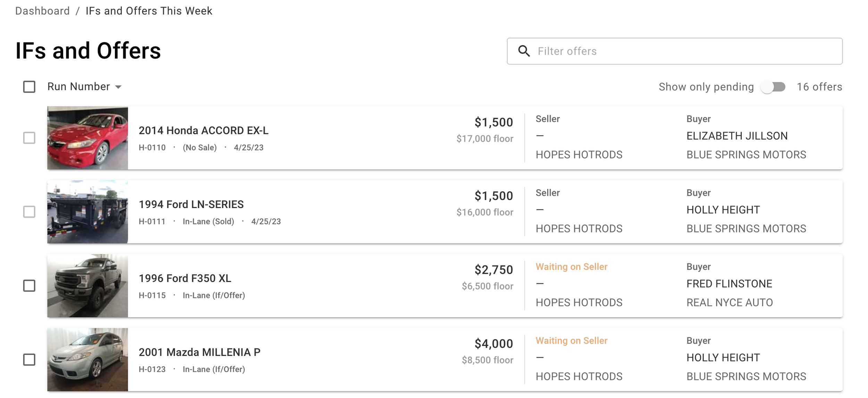This screenshot has width=868, height=398.
Task: Check the 1996 Ford F350 XL checkbox
Action: coord(29,286)
